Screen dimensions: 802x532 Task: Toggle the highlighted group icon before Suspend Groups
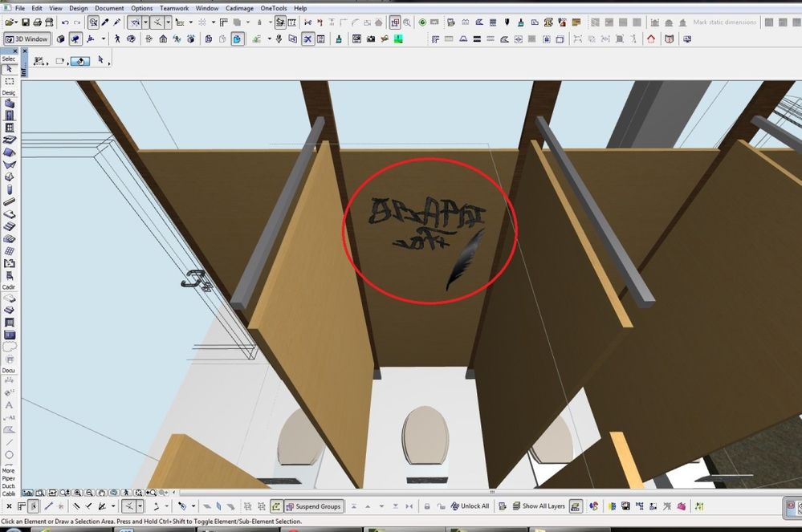click(276, 506)
